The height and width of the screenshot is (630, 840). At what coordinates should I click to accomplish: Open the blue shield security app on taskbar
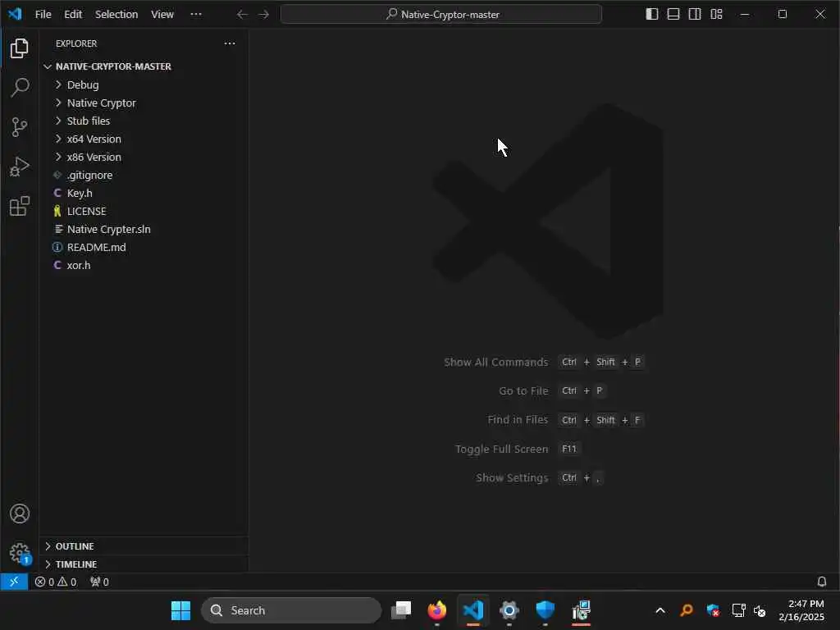click(x=545, y=610)
